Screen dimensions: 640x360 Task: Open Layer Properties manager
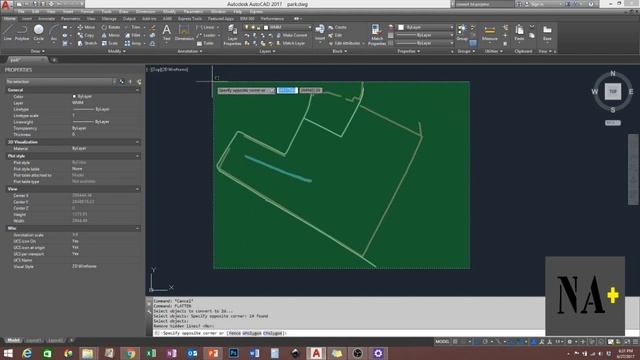(x=232, y=34)
